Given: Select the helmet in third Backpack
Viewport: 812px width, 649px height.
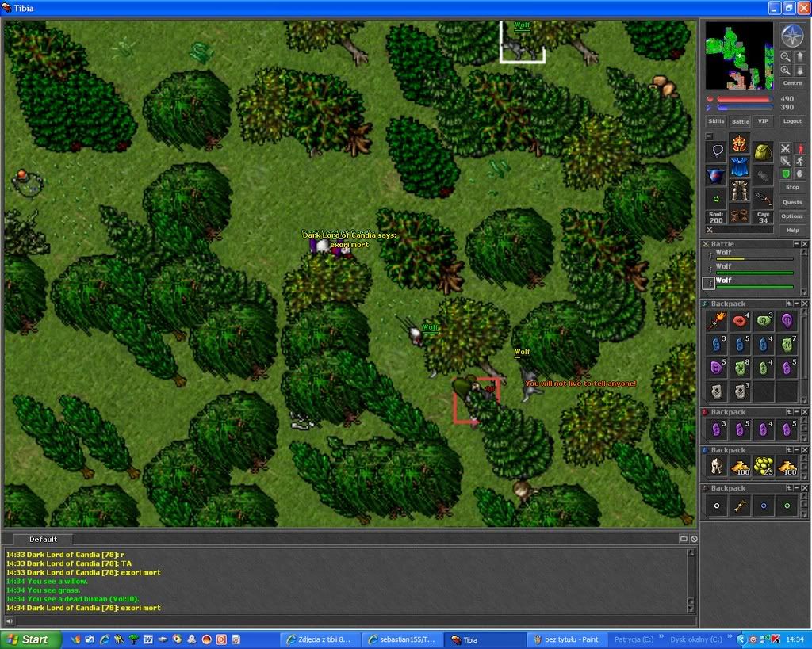Looking at the screenshot, I should coord(716,467).
